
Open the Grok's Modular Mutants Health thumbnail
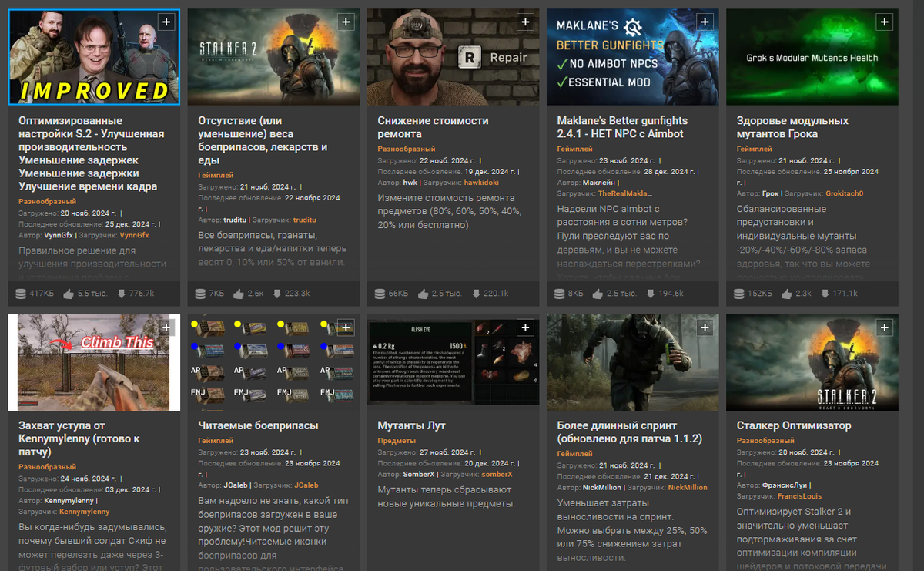pyautogui.click(x=812, y=57)
